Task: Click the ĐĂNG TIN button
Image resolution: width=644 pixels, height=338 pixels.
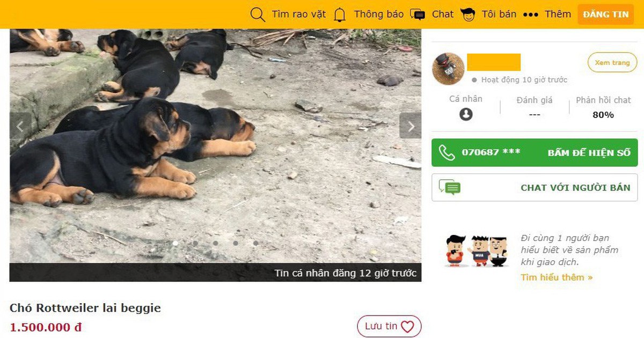Action: [606, 14]
